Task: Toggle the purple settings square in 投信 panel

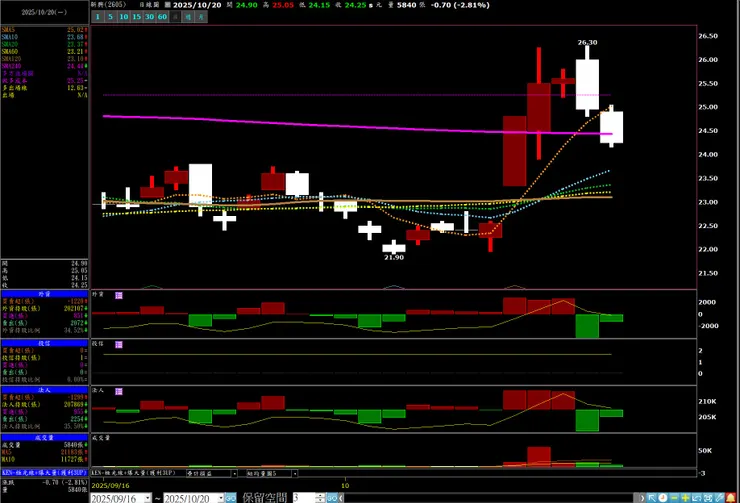Action: 119,344
